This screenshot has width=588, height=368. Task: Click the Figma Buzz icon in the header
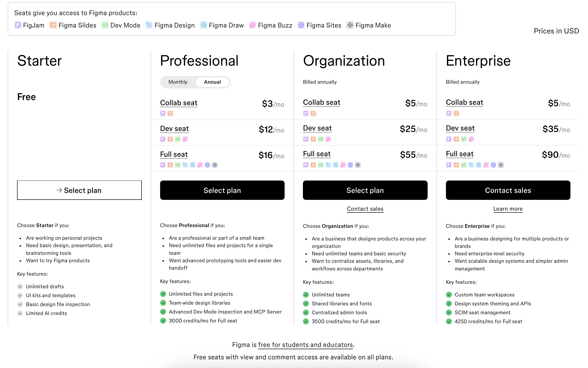[252, 25]
